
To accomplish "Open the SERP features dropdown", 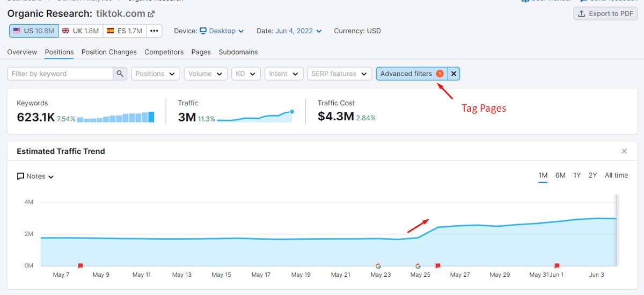I will 339,74.
